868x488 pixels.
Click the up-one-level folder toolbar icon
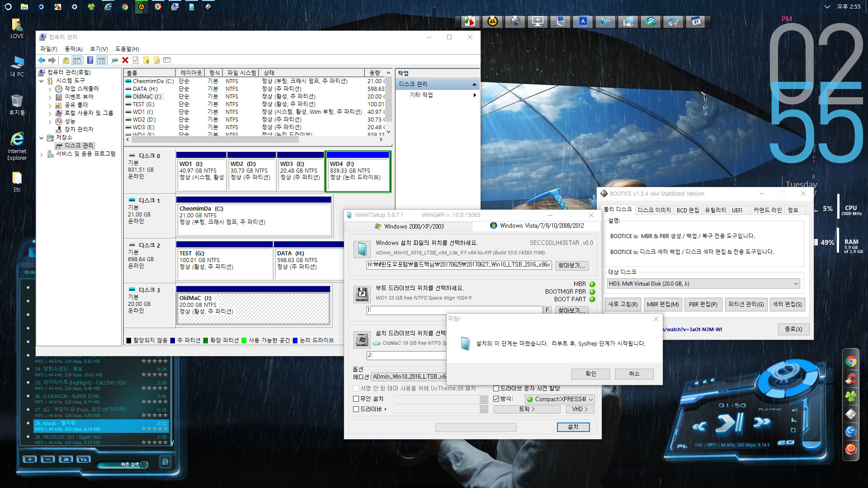(x=66, y=61)
